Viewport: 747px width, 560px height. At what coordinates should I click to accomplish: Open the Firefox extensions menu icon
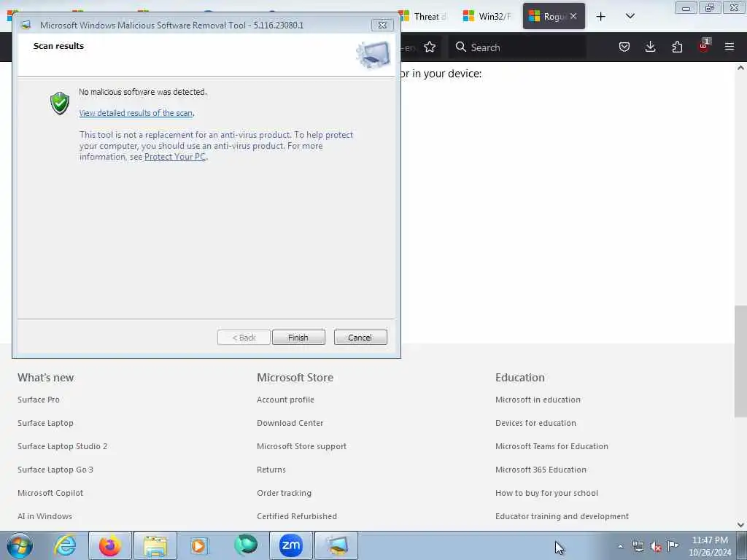(677, 47)
